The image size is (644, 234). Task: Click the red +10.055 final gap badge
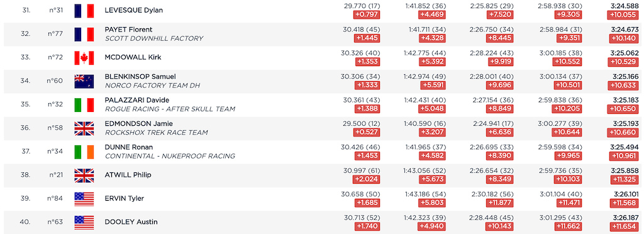623,15
